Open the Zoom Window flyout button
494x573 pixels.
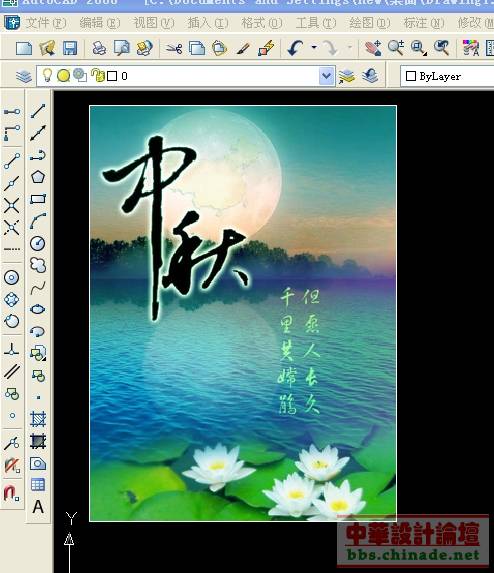pyautogui.click(x=419, y=48)
